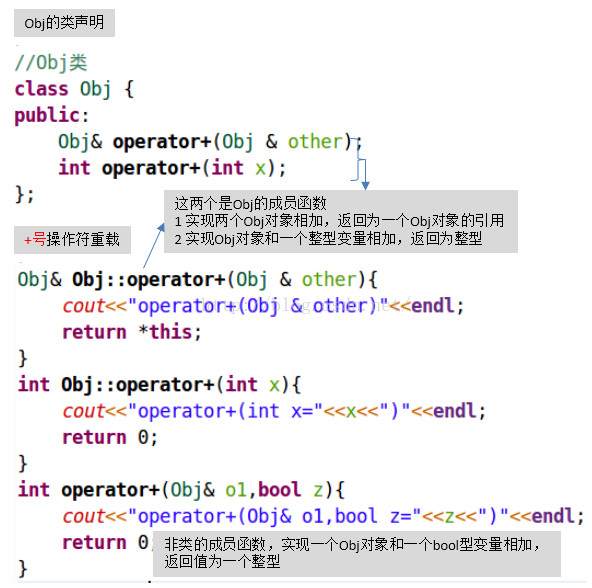Click the note line starting "非类的成员函数"
The height and width of the screenshot is (588, 592).
pyautogui.click(x=352, y=545)
